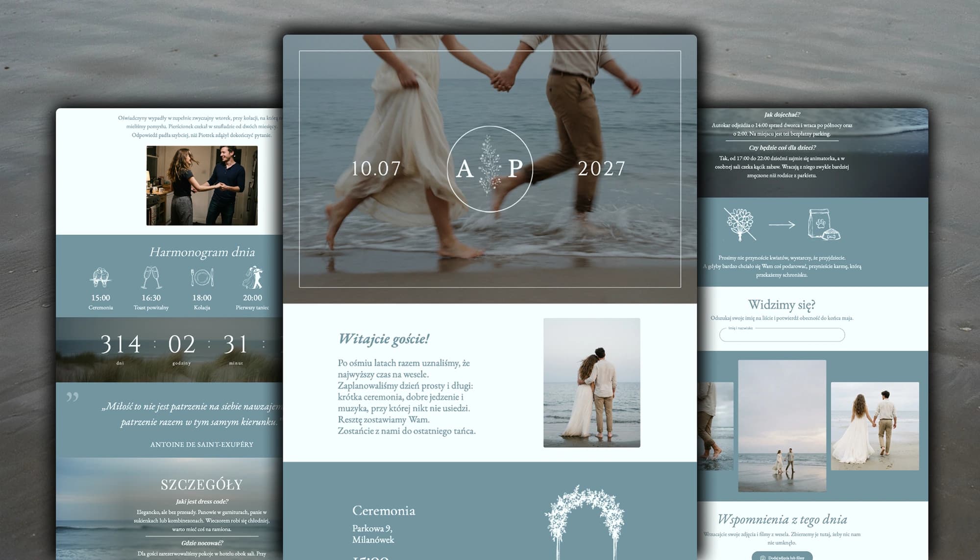Click the Imię i nazwisko input field
Screen dimensions: 980x560
click(782, 335)
